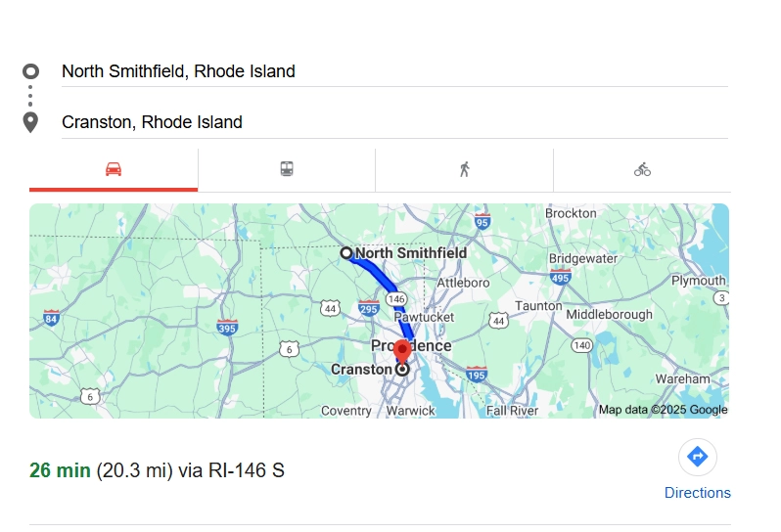Screen dimensions: 781x532
Task: Click the Map data ©2025 Google attribution
Action: coord(663,410)
